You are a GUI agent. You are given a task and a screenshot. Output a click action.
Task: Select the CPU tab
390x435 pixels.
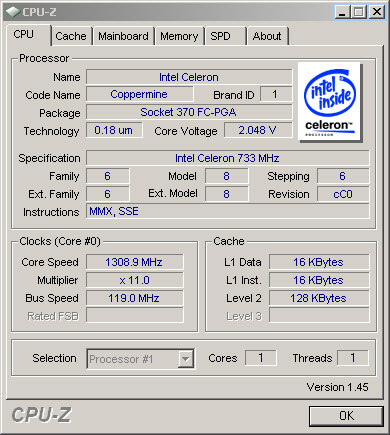coord(28,35)
